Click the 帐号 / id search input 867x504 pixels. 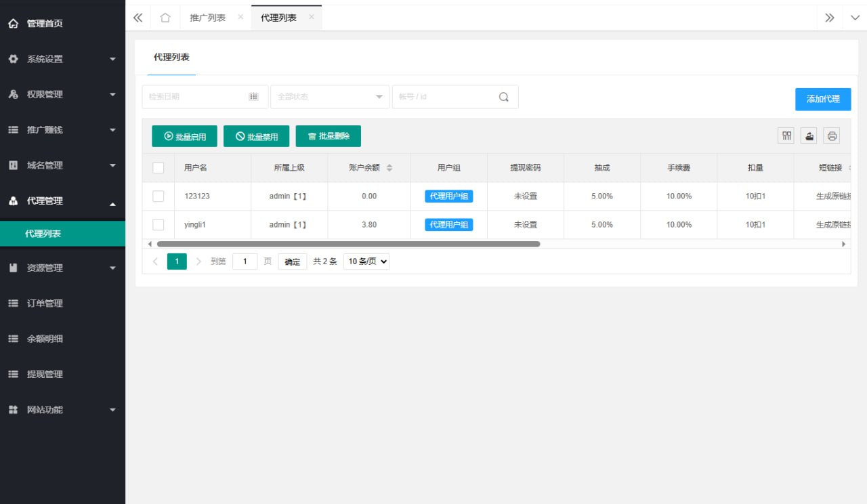(444, 97)
